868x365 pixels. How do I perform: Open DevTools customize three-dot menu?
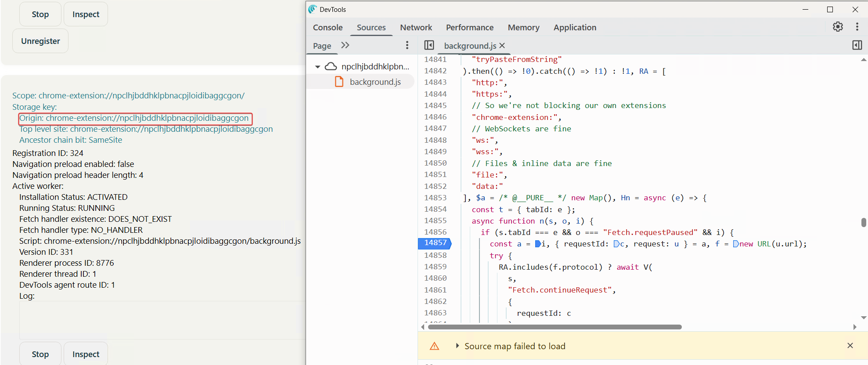(x=857, y=27)
